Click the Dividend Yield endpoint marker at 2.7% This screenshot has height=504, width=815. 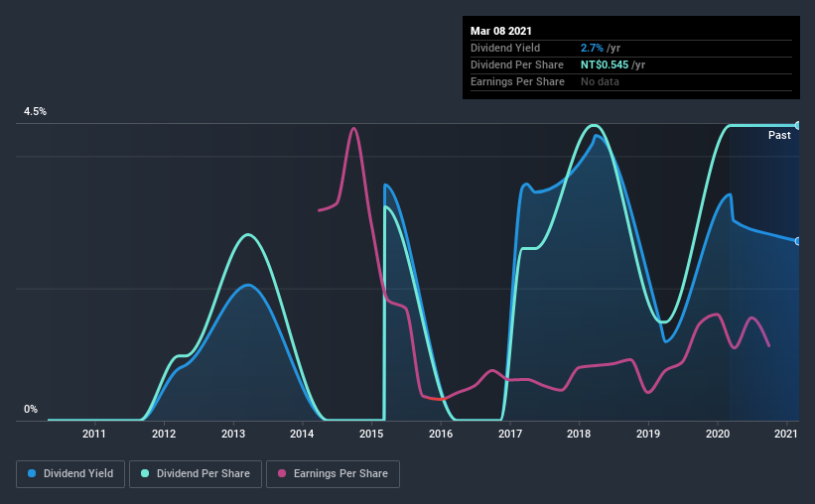coord(798,241)
